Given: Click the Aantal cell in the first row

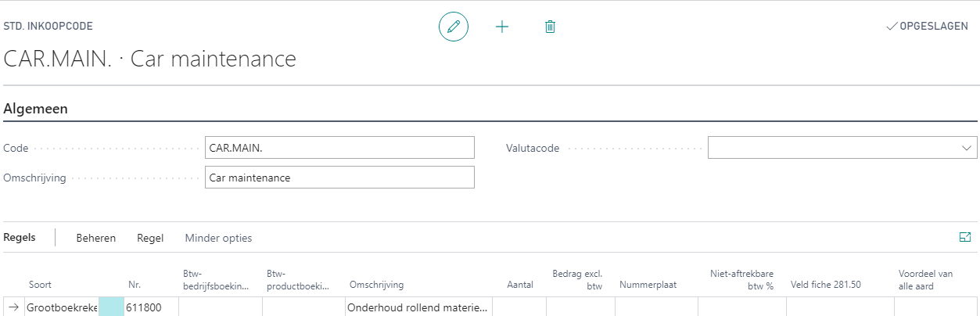Looking at the screenshot, I should [x=519, y=307].
